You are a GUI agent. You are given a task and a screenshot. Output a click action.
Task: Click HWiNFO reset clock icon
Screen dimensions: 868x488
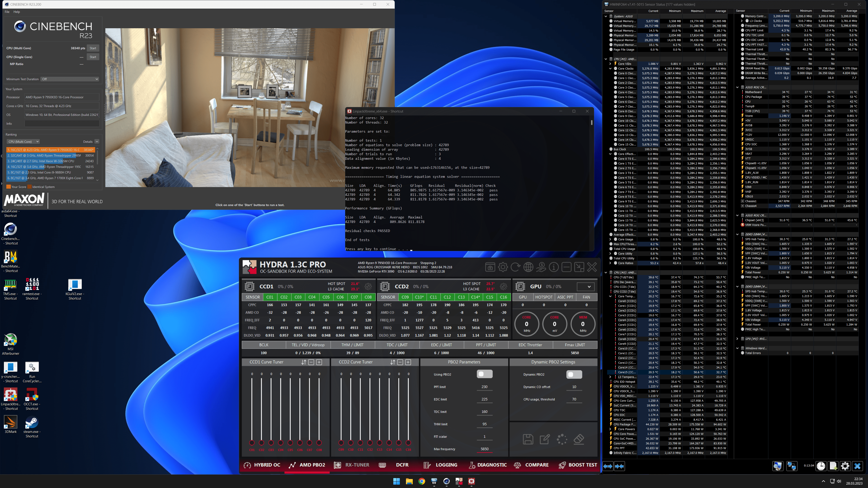[821, 466]
